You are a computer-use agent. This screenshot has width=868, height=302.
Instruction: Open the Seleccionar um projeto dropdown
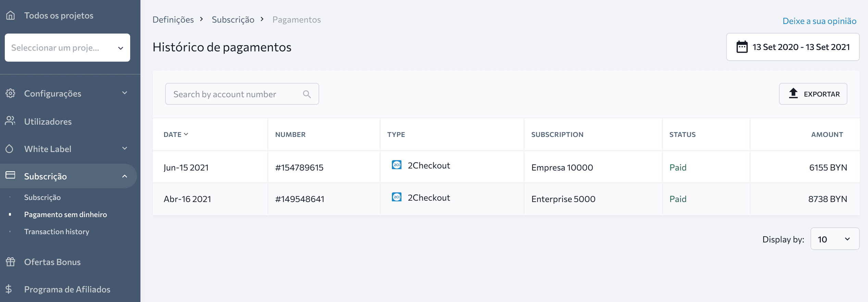(67, 48)
